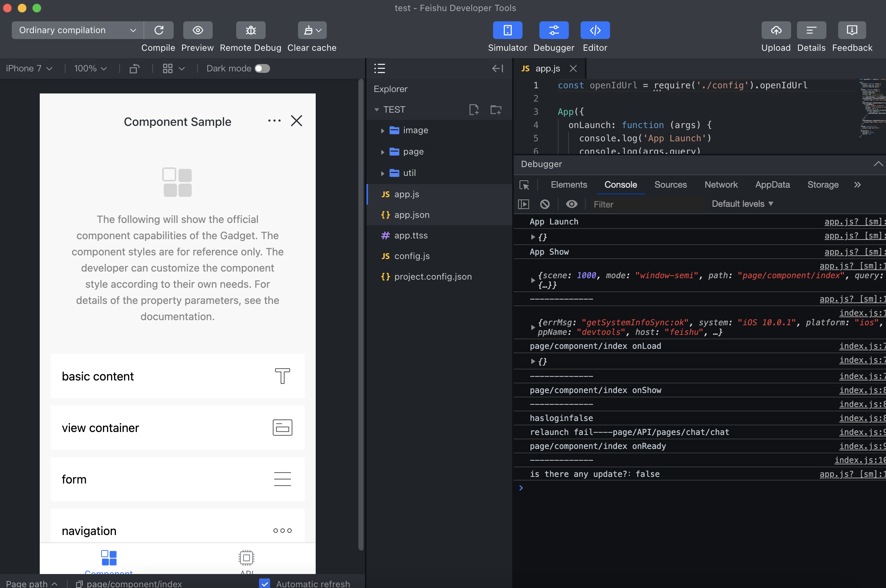This screenshot has height=588, width=886.
Task: Expand the util folder
Action: coord(382,173)
